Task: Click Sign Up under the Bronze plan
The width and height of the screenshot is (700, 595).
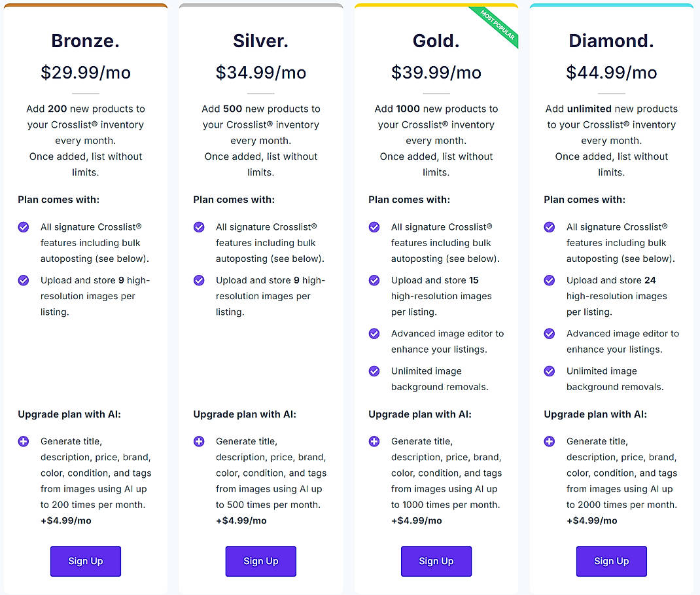Action: (x=85, y=561)
